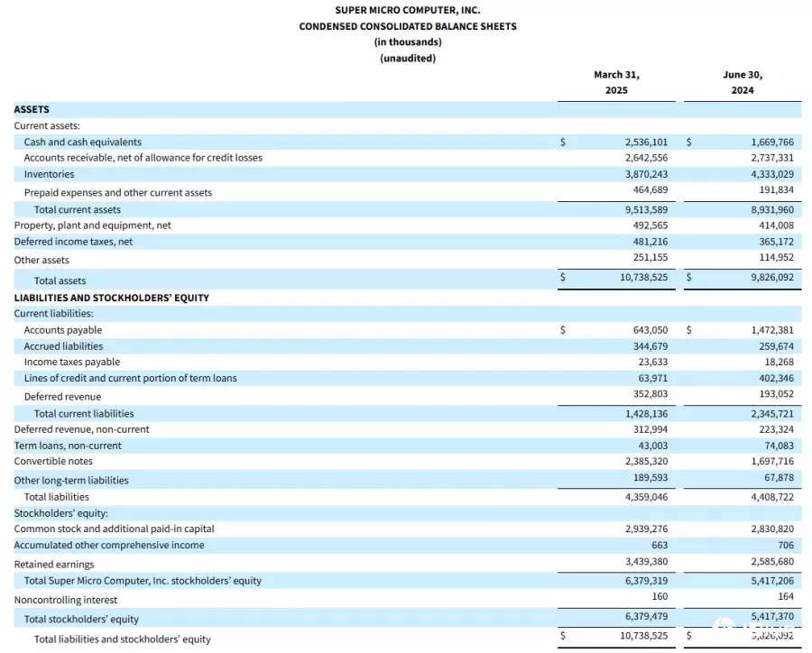Select total assets value 9,826,092
This screenshot has width=812, height=653.
tap(772, 277)
